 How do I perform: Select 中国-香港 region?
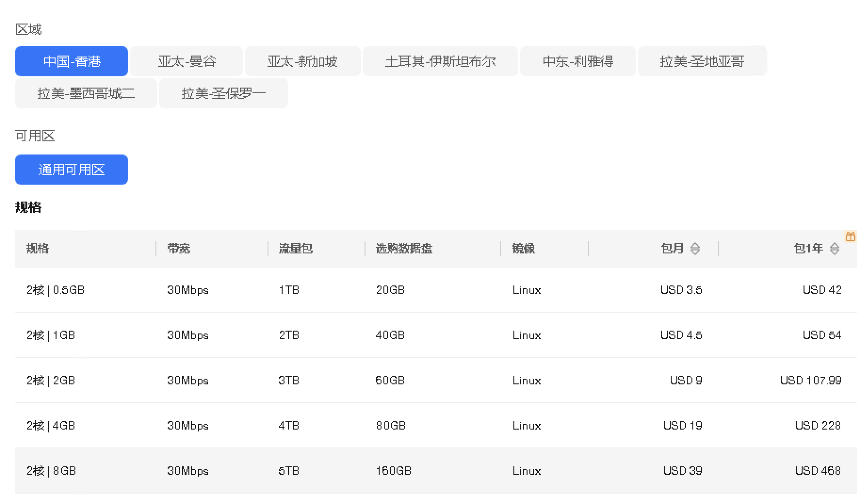(x=72, y=61)
